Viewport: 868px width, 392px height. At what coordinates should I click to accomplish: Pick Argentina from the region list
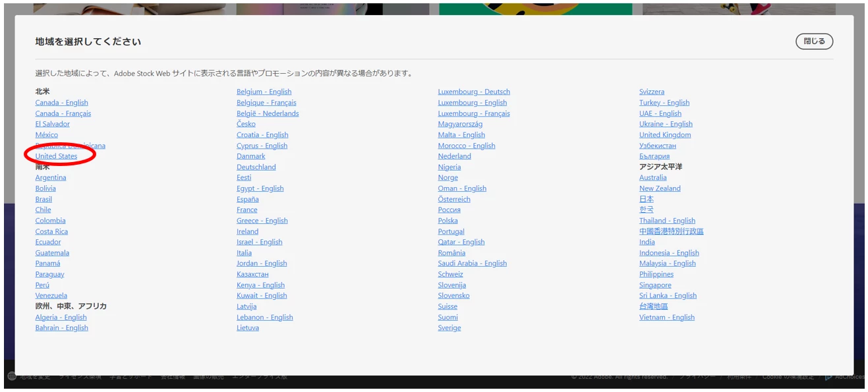tap(51, 178)
